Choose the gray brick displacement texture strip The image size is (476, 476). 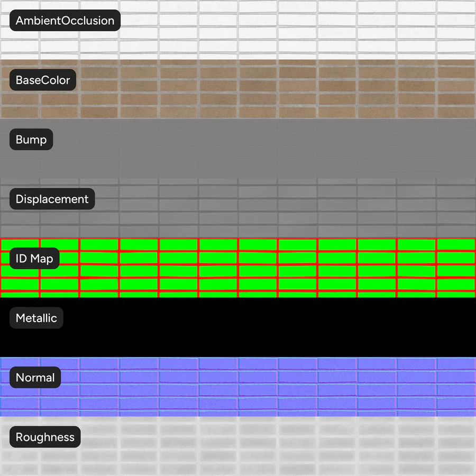click(x=238, y=208)
